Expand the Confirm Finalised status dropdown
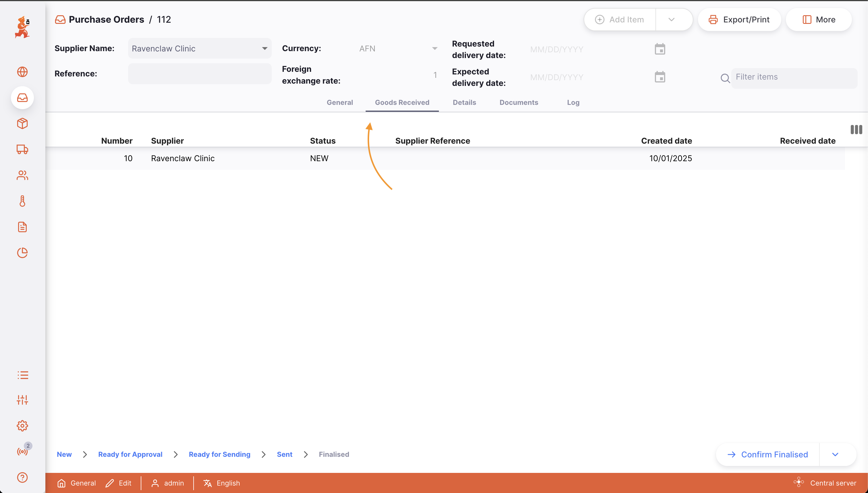Image resolution: width=868 pixels, height=493 pixels. [x=835, y=455]
